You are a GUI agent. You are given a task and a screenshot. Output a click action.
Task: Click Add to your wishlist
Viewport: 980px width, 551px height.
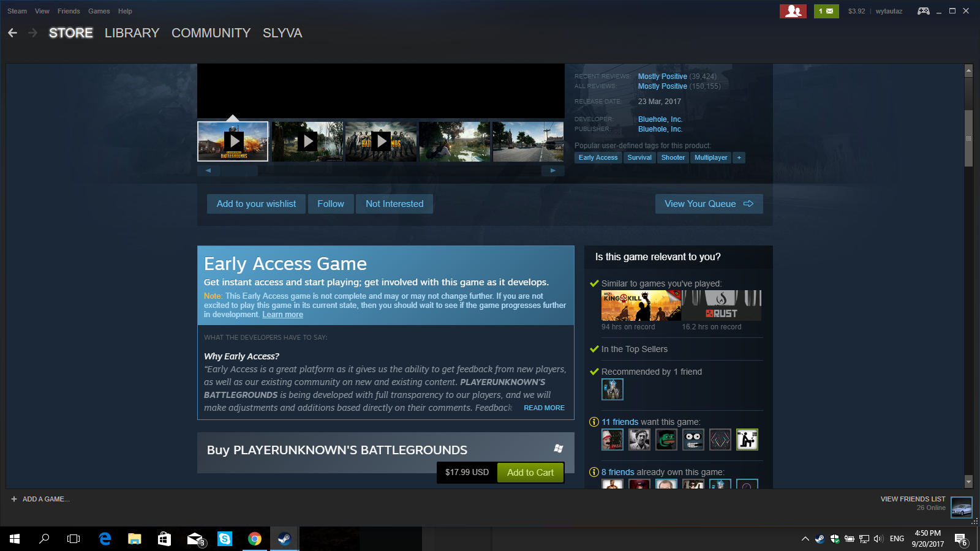tap(256, 204)
